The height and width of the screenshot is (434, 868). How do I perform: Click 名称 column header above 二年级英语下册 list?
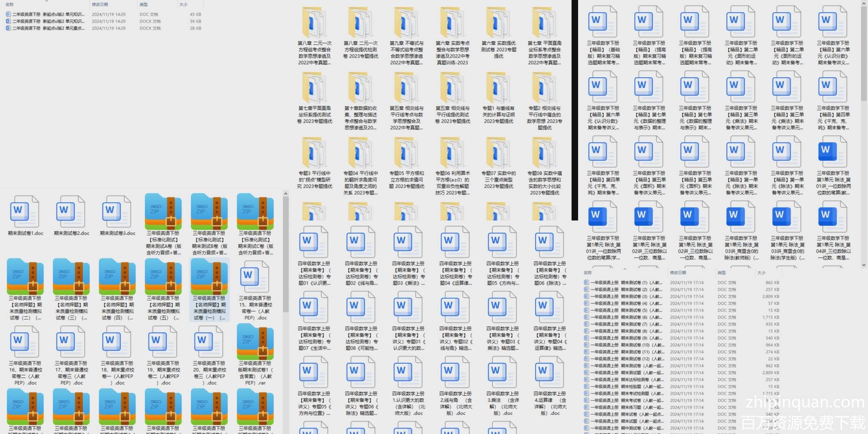10,4
